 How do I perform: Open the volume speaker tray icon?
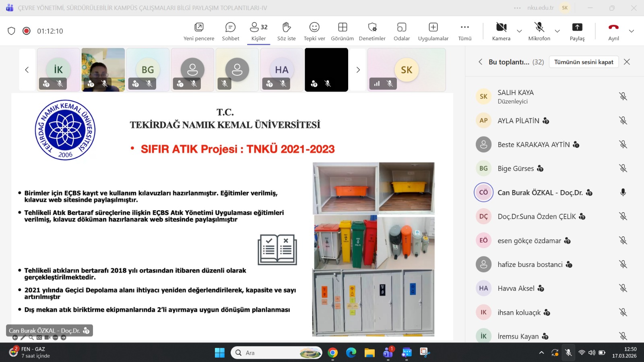pyautogui.click(x=592, y=353)
